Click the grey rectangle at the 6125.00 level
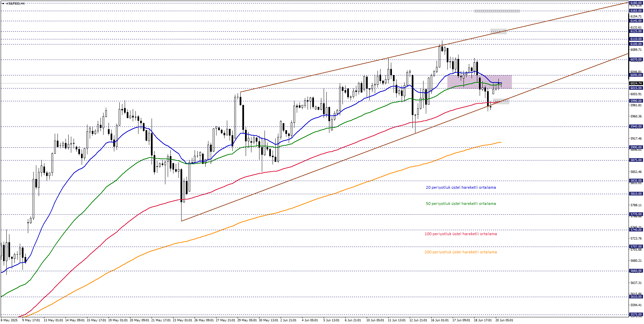 (498, 31)
